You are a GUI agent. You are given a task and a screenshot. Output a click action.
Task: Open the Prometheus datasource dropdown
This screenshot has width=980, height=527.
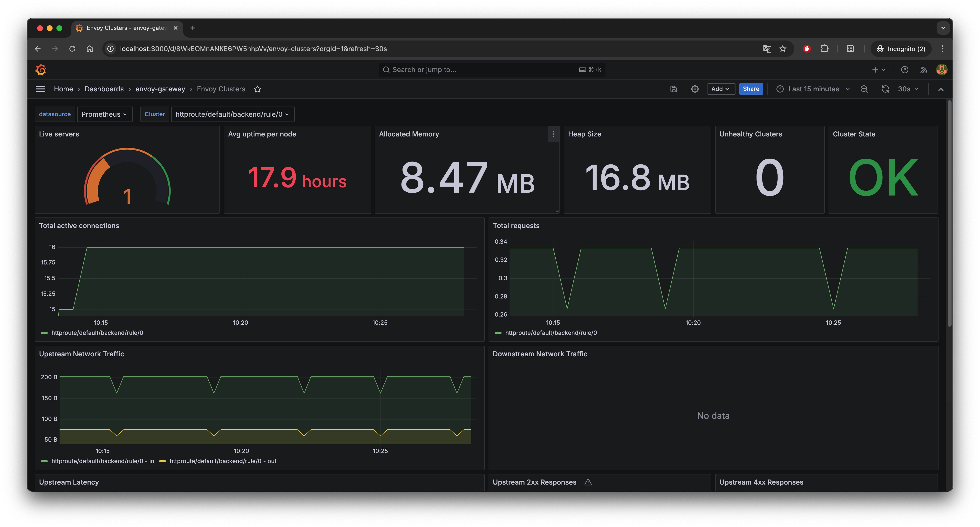click(x=104, y=114)
